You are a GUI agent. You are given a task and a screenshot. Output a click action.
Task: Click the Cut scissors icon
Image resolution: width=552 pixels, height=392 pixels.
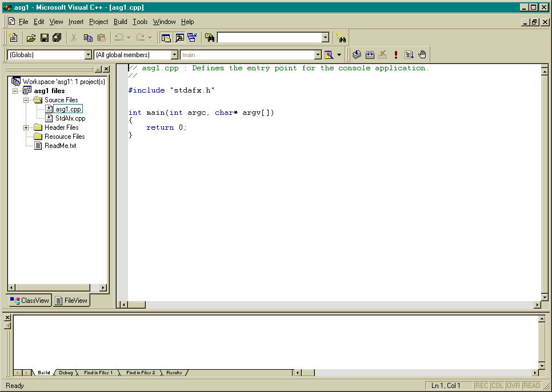coord(74,37)
